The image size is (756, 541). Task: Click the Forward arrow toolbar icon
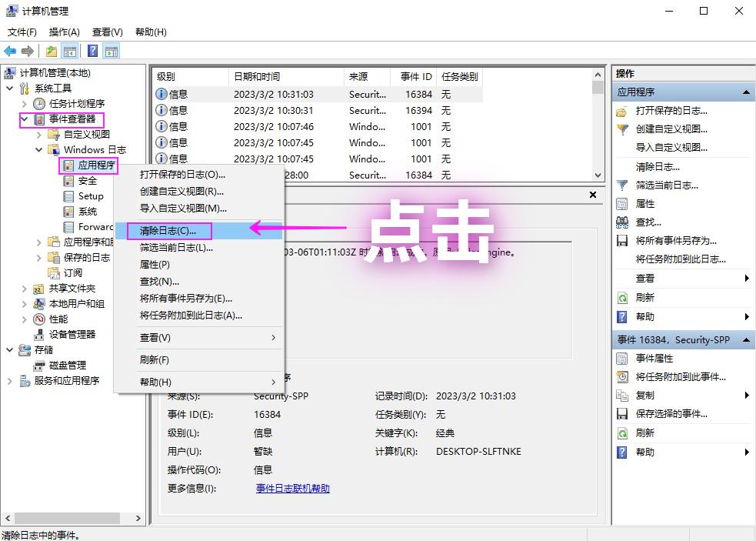tap(28, 51)
